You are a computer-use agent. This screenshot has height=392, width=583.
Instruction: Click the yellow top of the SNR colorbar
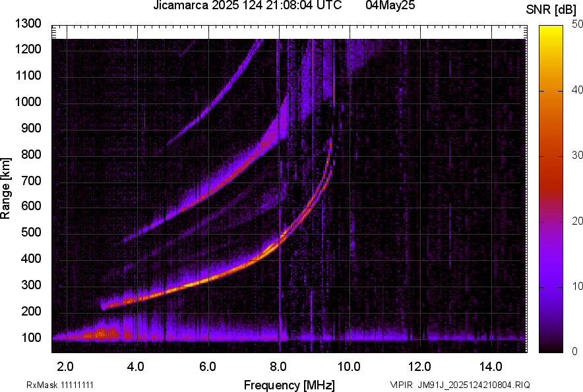(551, 32)
